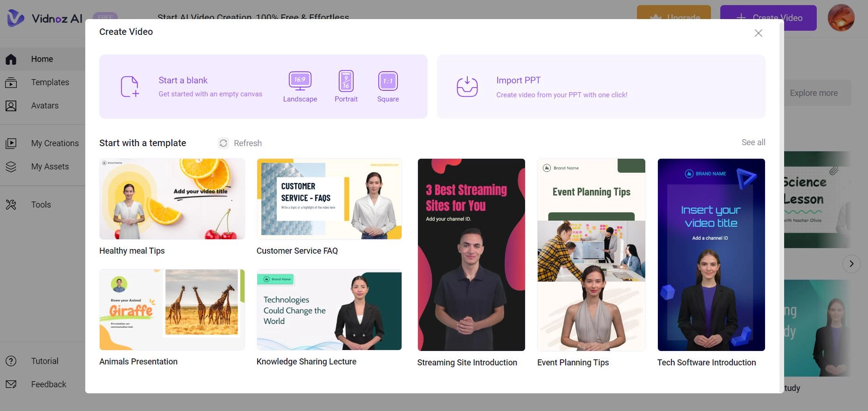Open My Creations in sidebar
The image size is (868, 411).
(x=55, y=143)
